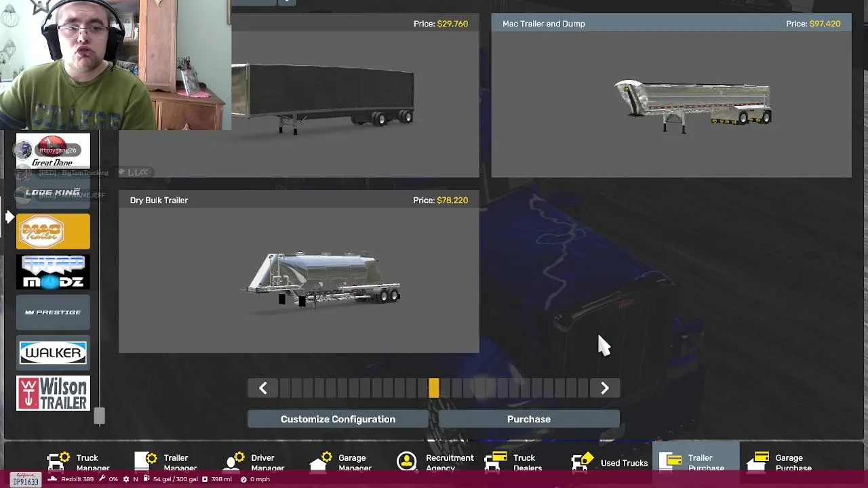Go to previous trailer page arrow
This screenshot has height=488, width=868.
pyautogui.click(x=263, y=388)
